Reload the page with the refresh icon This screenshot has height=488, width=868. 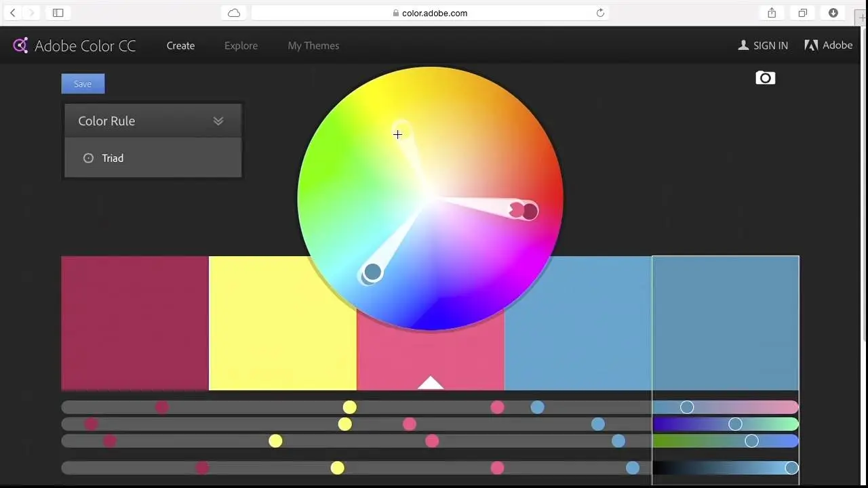[600, 13]
